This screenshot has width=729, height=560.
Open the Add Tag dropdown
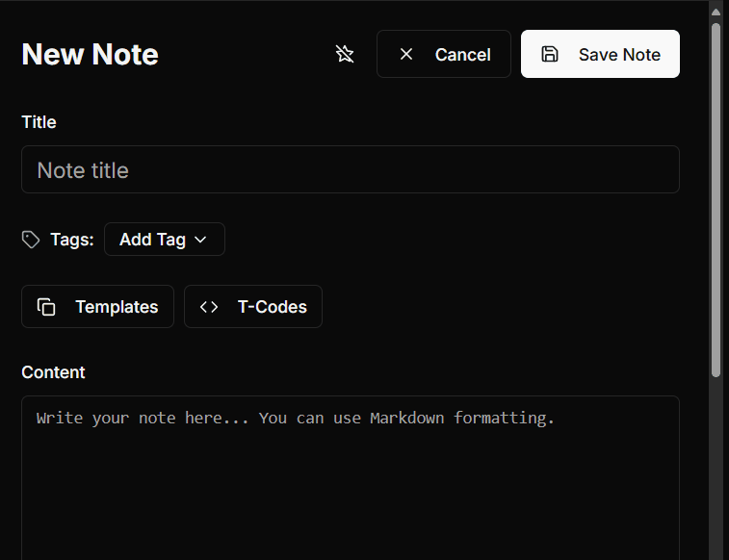point(164,240)
